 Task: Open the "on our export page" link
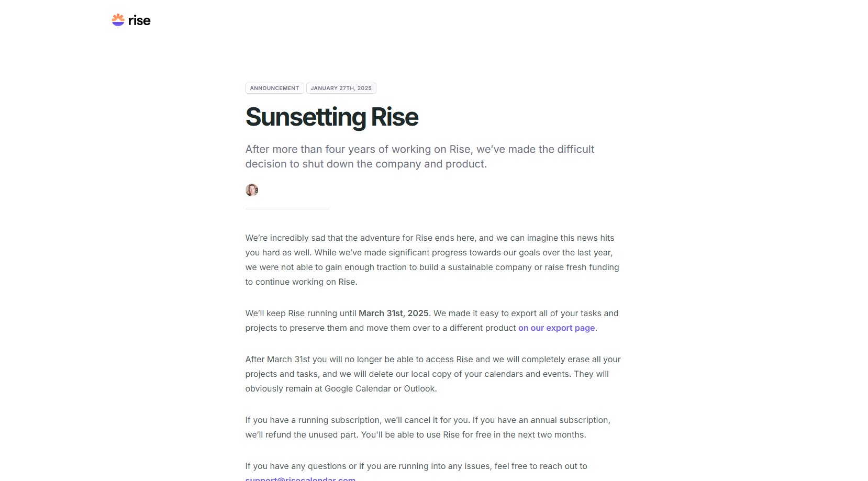(x=557, y=328)
